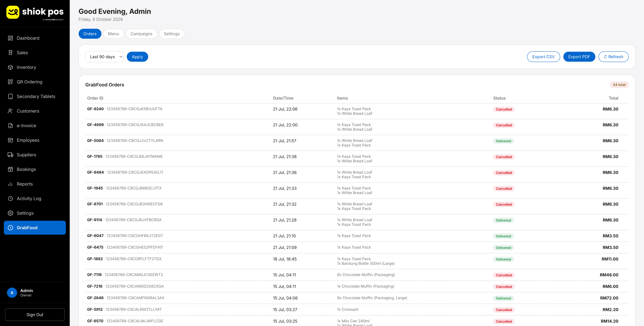Click the e-Invoice document icon

pos(10,126)
